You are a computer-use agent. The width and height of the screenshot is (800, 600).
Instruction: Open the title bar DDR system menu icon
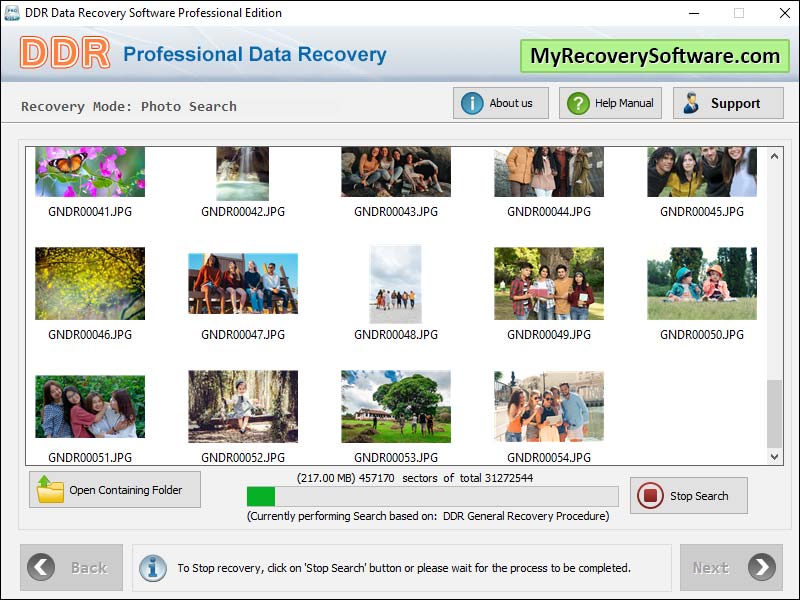click(11, 13)
